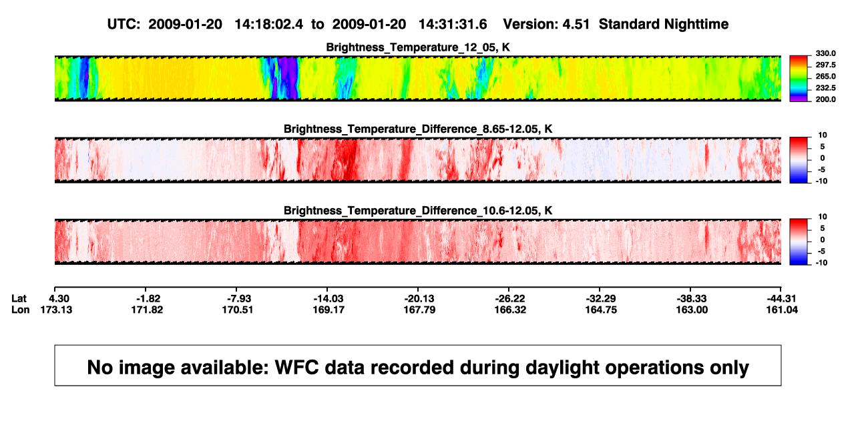Image resolution: width=868 pixels, height=445 pixels.
Task: Click the '232.5' color bar tick label
Action: (827, 88)
